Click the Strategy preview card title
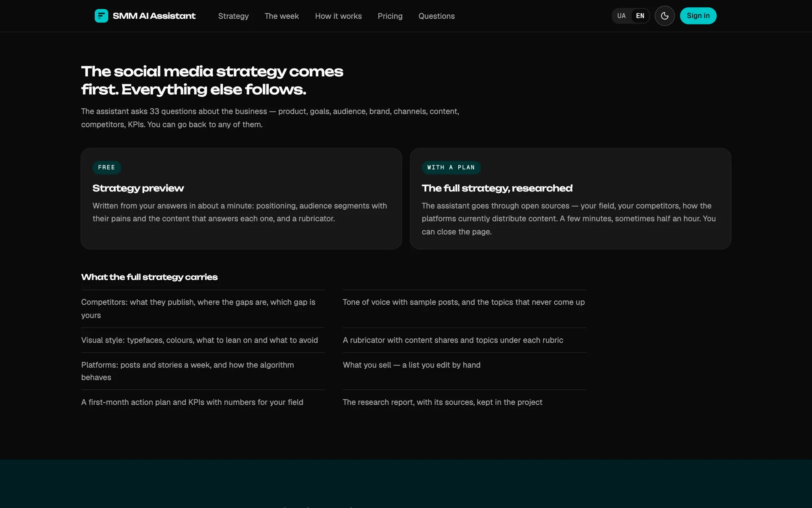 pyautogui.click(x=138, y=188)
